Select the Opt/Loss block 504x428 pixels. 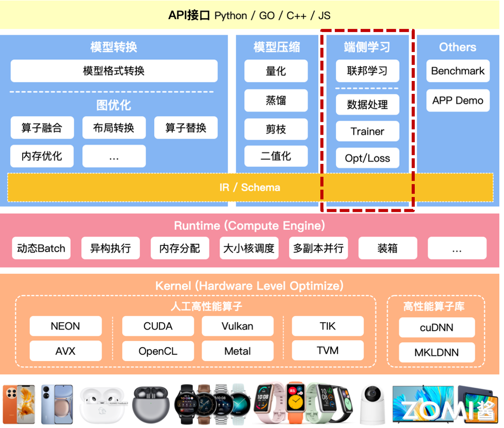coord(367,158)
